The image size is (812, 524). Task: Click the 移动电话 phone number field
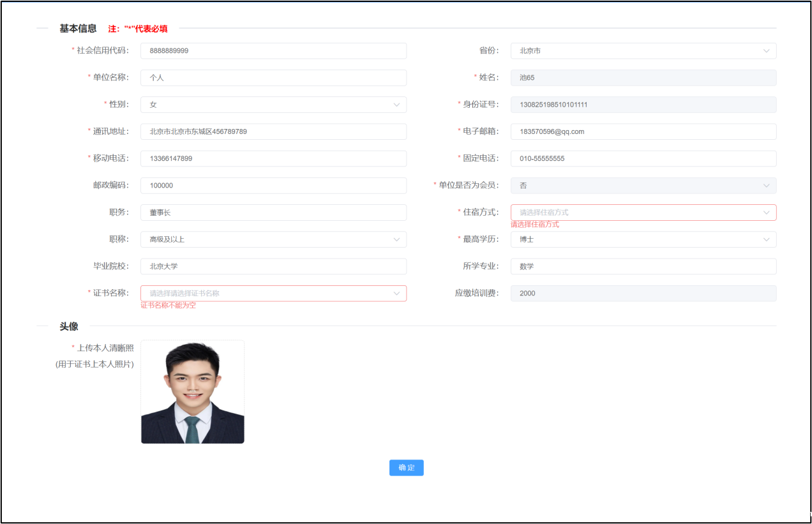[x=273, y=158]
